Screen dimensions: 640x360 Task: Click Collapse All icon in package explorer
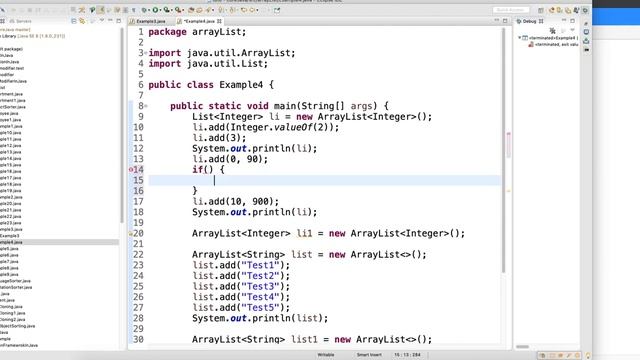coord(74,21)
